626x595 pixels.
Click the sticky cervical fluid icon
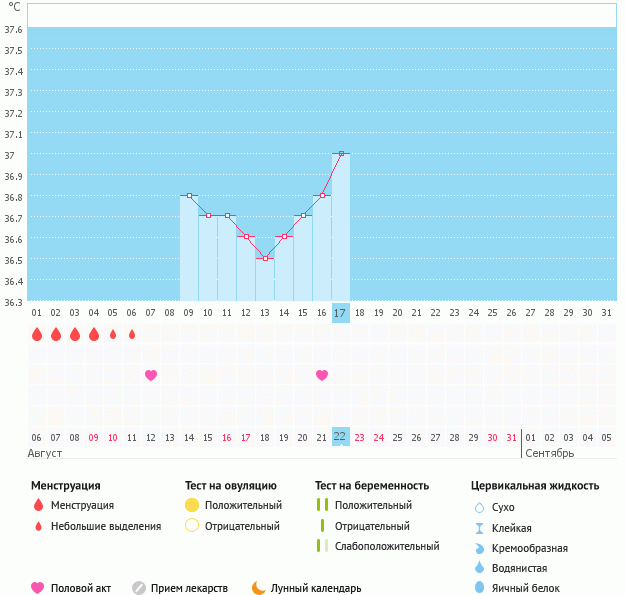click(479, 528)
